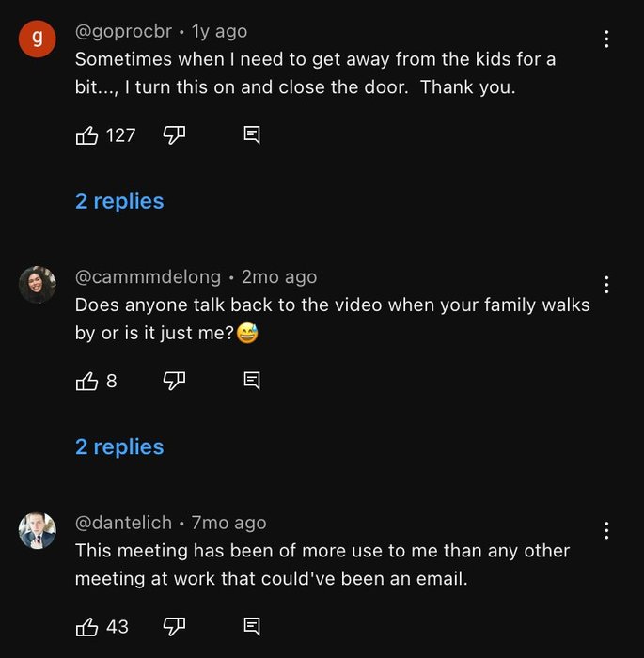Open the three-dot menu on @dantelich's comment
644x658 pixels.
tap(606, 530)
